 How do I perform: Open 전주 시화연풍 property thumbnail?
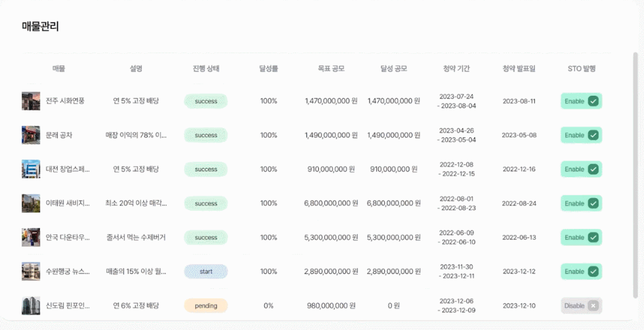tap(31, 101)
